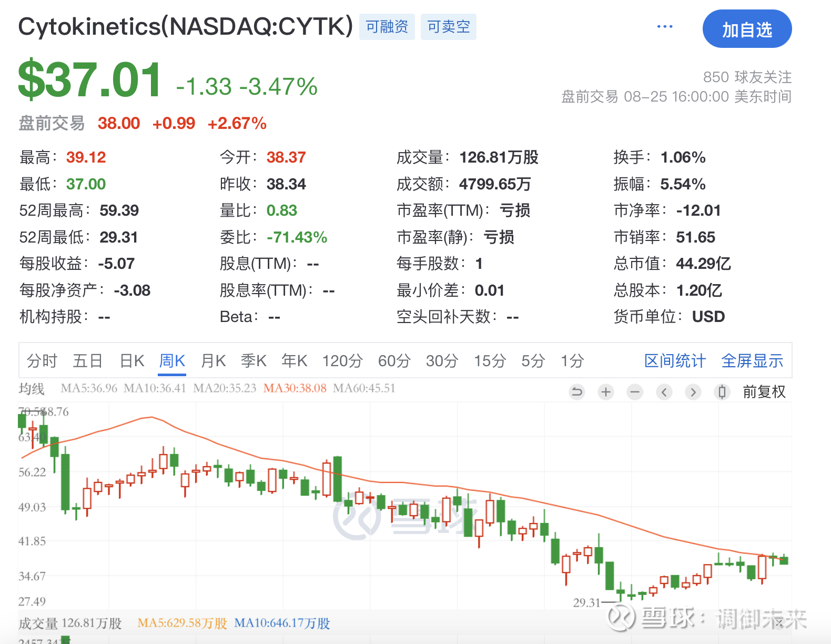Toggle the MA5 moving average label
This screenshot has height=644, width=831.
pyautogui.click(x=89, y=388)
